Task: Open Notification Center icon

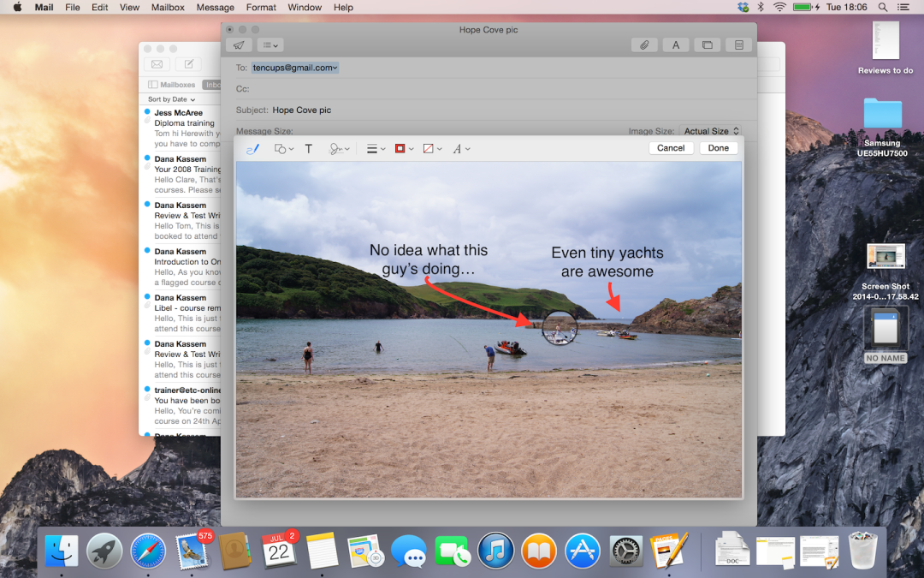Action: pos(903,7)
